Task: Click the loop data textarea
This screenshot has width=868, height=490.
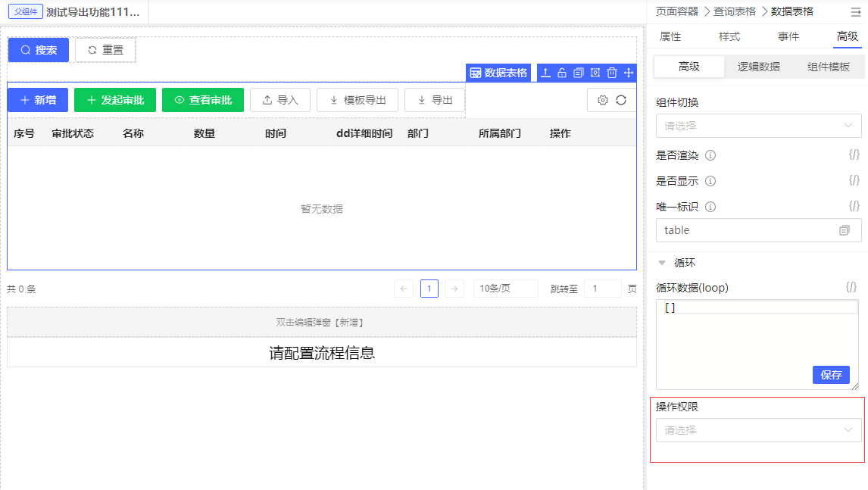Action: (757, 345)
